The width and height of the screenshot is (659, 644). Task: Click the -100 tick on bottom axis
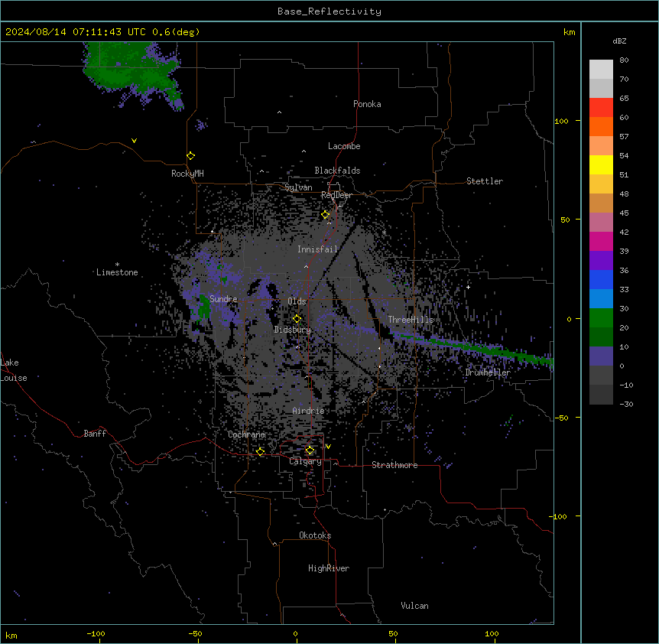[x=96, y=634]
